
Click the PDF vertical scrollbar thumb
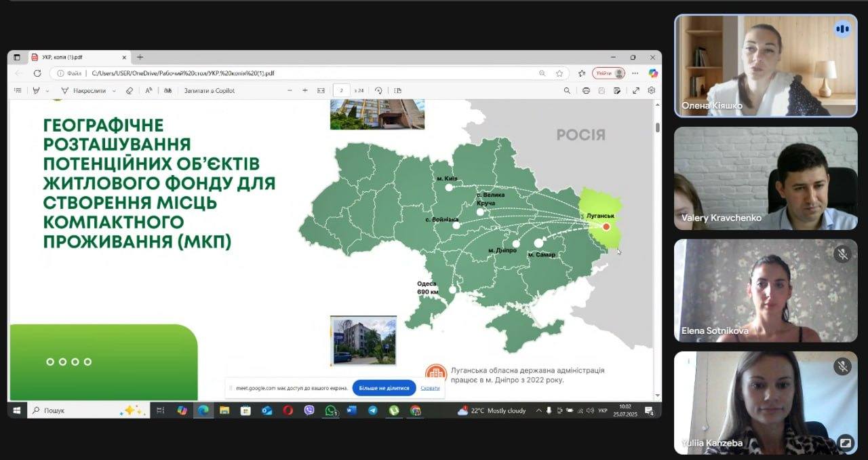click(657, 128)
